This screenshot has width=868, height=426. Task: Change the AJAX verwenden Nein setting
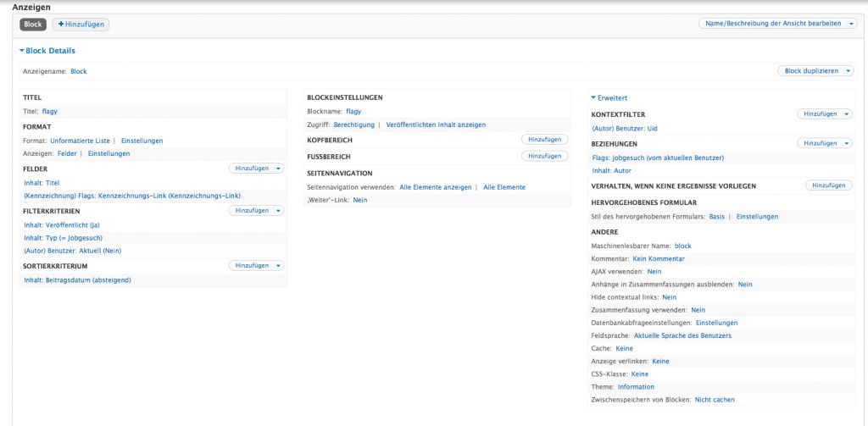(x=654, y=271)
